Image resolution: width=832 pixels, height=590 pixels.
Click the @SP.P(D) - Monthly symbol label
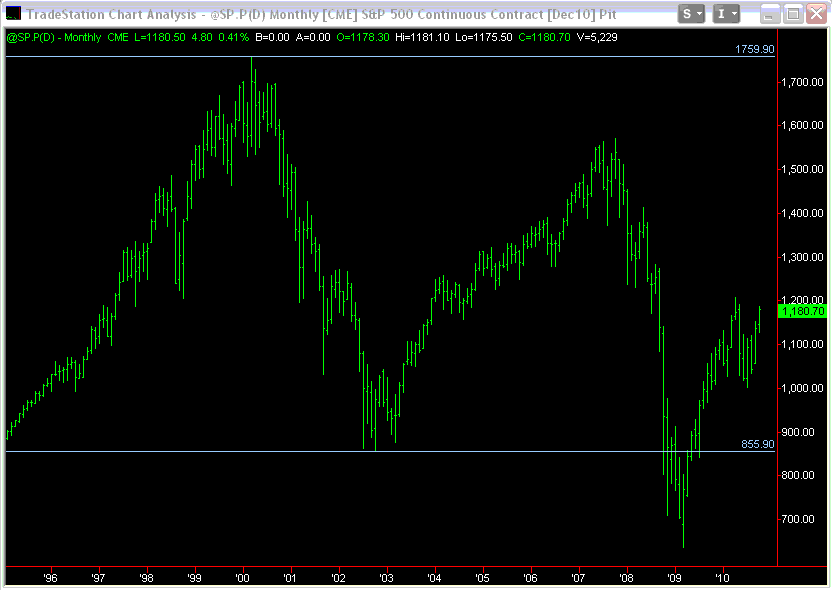click(x=54, y=37)
